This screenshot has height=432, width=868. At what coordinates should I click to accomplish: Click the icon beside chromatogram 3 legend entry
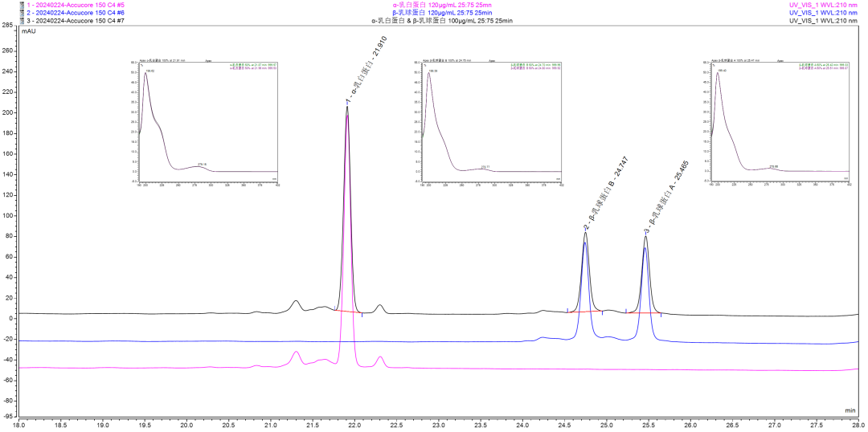[3, 21]
